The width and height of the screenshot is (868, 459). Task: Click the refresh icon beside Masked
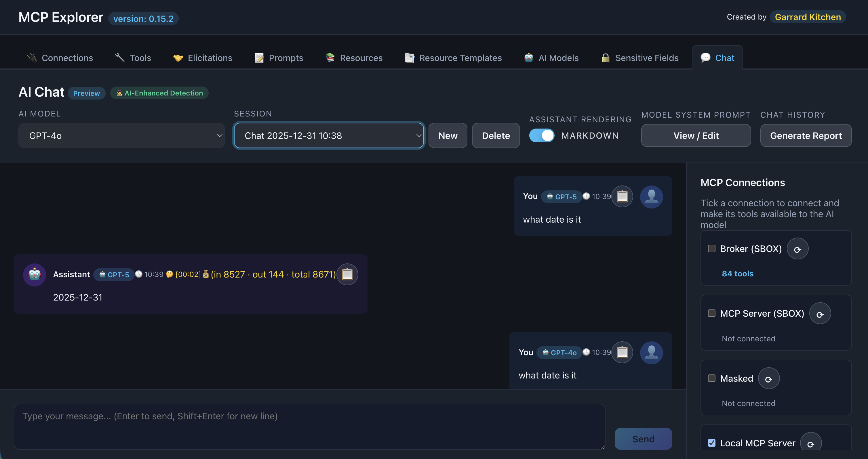pos(769,378)
